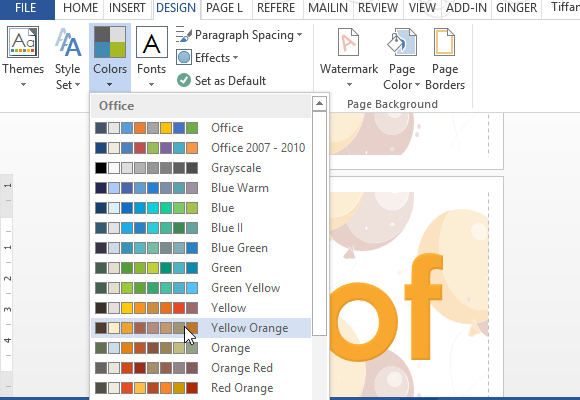
Task: Choose the Yellow Orange color scheme
Action: point(201,328)
